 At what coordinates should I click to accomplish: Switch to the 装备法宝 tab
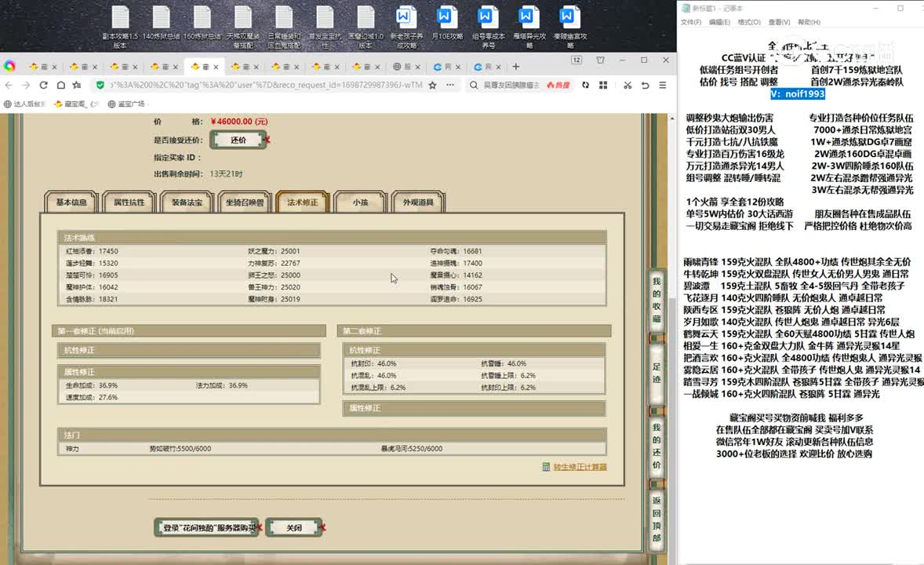[x=187, y=202]
